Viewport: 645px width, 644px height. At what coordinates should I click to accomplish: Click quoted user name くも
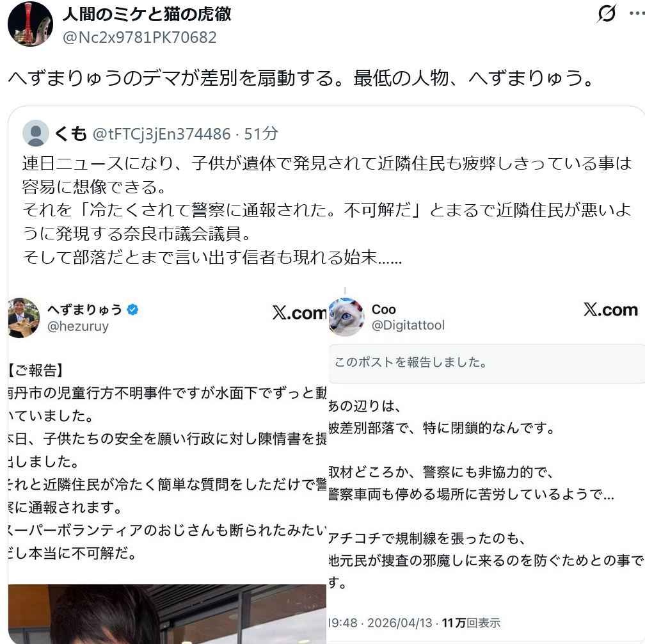pos(71,133)
